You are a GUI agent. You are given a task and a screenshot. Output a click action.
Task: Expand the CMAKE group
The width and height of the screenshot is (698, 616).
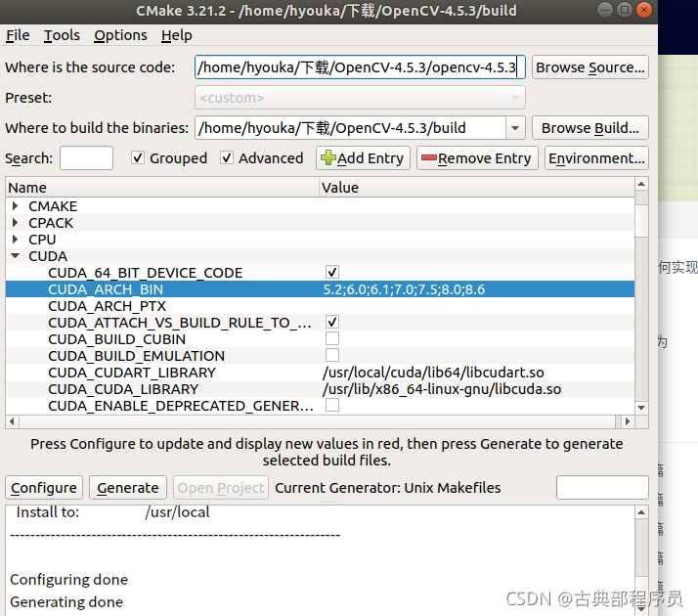coord(15,205)
